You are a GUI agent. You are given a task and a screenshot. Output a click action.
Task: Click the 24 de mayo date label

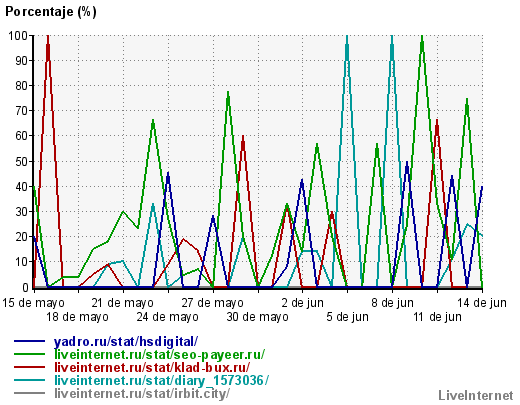(168, 317)
